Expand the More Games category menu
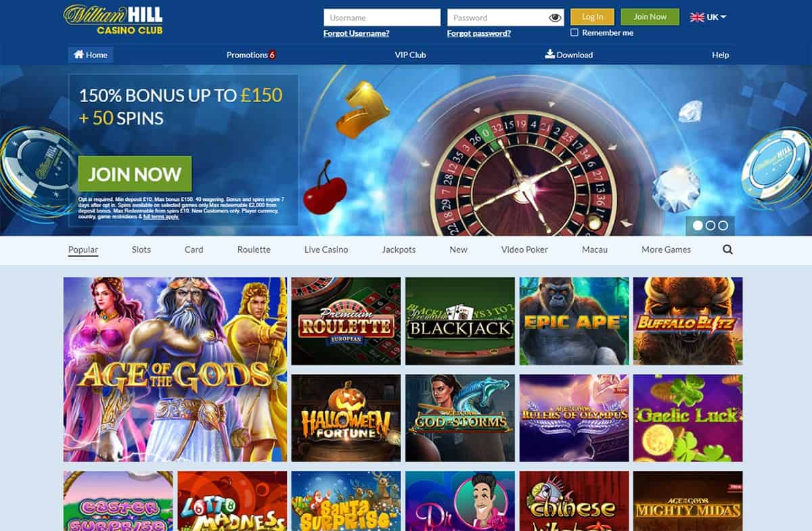 tap(666, 250)
